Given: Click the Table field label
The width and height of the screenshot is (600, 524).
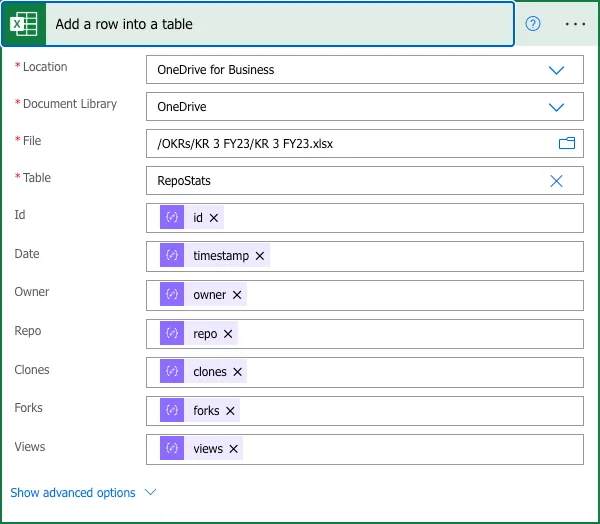Looking at the screenshot, I should pyautogui.click(x=37, y=178).
